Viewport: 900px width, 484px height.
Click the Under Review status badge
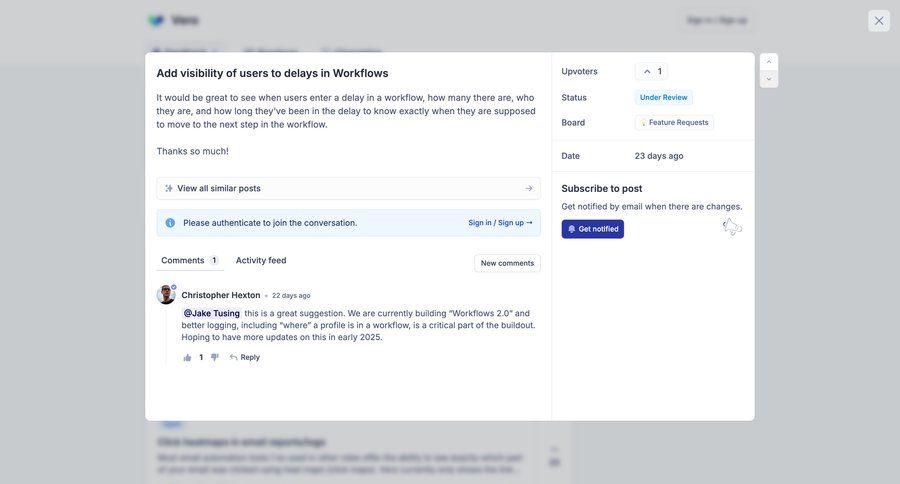[x=663, y=97]
